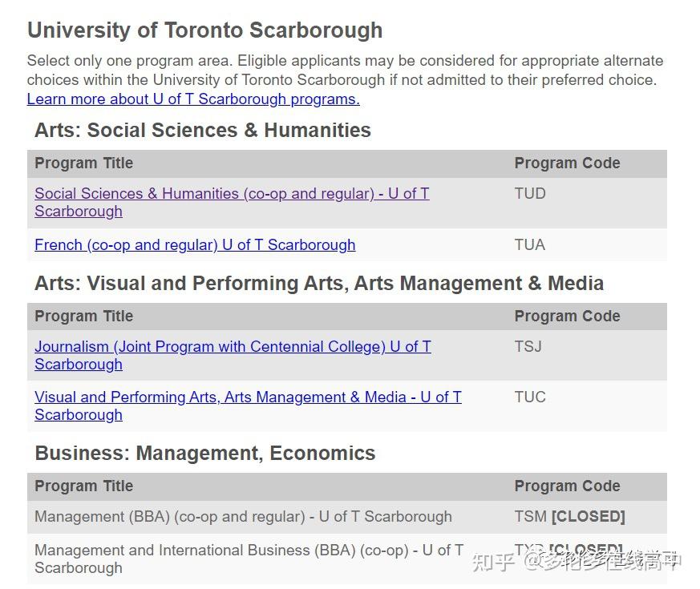700x589 pixels.
Task: Select the TUD program code
Action: pyautogui.click(x=530, y=194)
